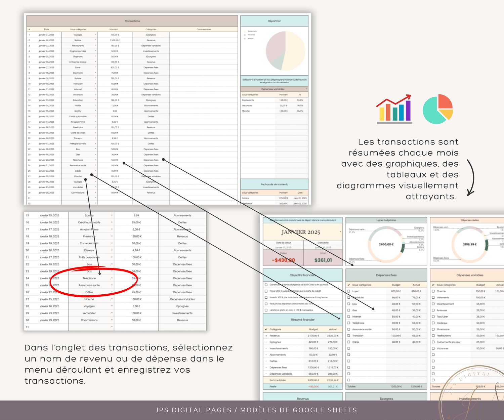Click the Répartition pie chart
504x420 pixels.
(x=286, y=51)
